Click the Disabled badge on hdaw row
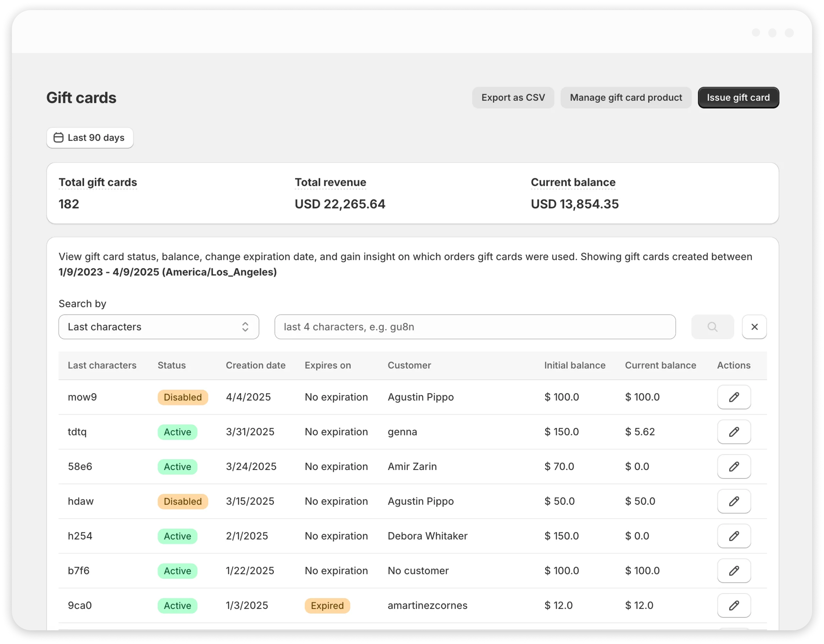 click(x=183, y=501)
